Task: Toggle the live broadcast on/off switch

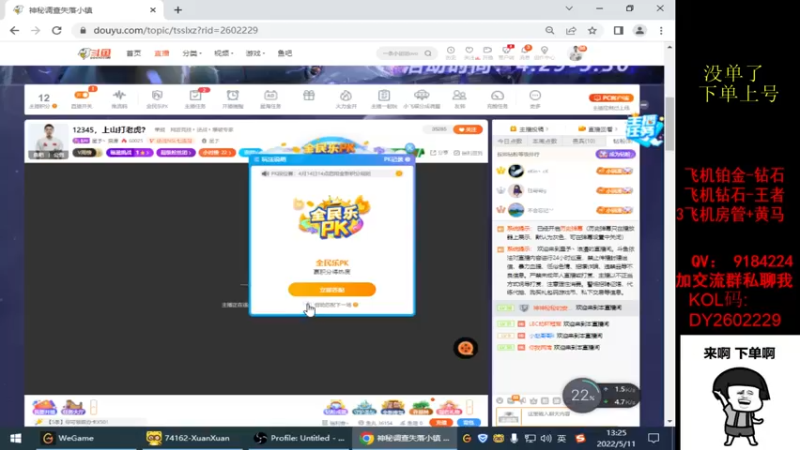Action: click(82, 95)
